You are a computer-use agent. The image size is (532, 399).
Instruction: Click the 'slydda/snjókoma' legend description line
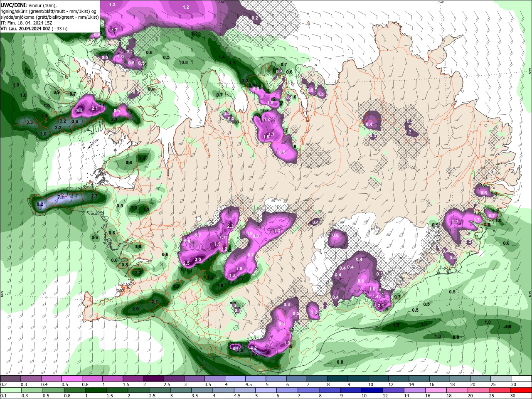click(x=49, y=17)
